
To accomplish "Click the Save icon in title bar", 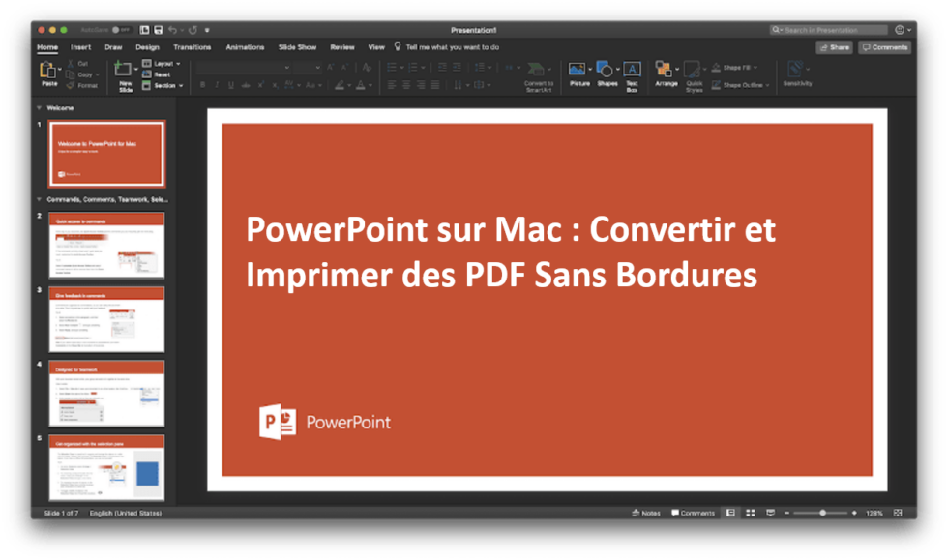I will tap(159, 30).
